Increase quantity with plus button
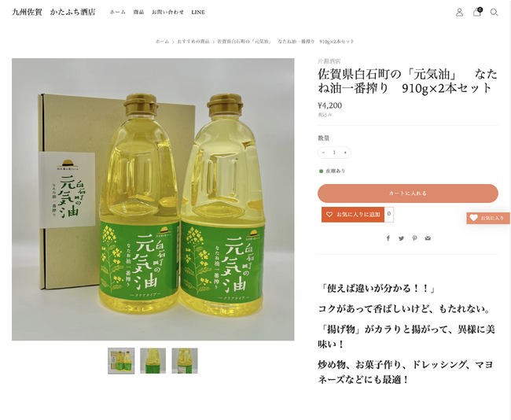511x420 pixels. (x=345, y=153)
